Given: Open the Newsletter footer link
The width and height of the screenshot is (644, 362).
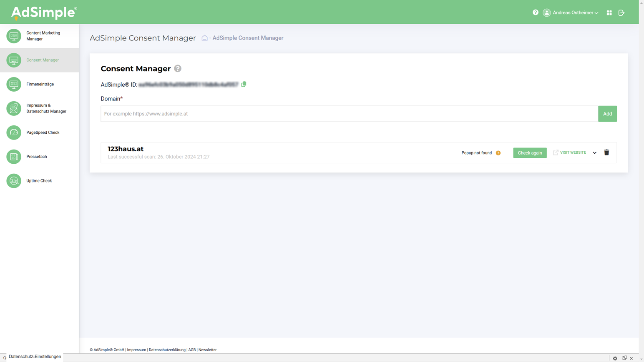Looking at the screenshot, I should (207, 350).
